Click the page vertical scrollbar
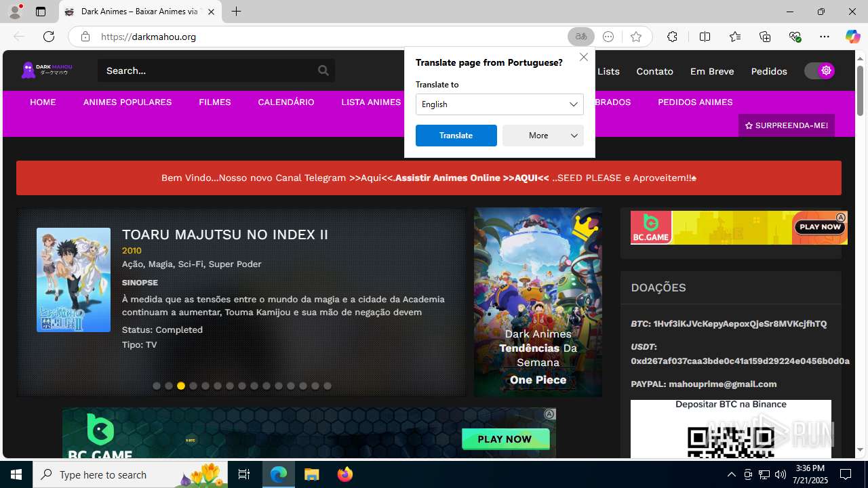This screenshot has height=488, width=868. point(860,91)
